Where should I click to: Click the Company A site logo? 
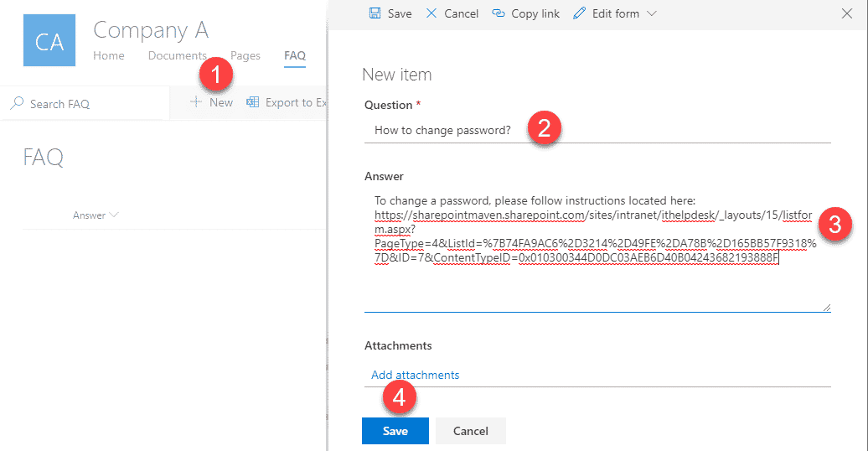pyautogui.click(x=49, y=40)
